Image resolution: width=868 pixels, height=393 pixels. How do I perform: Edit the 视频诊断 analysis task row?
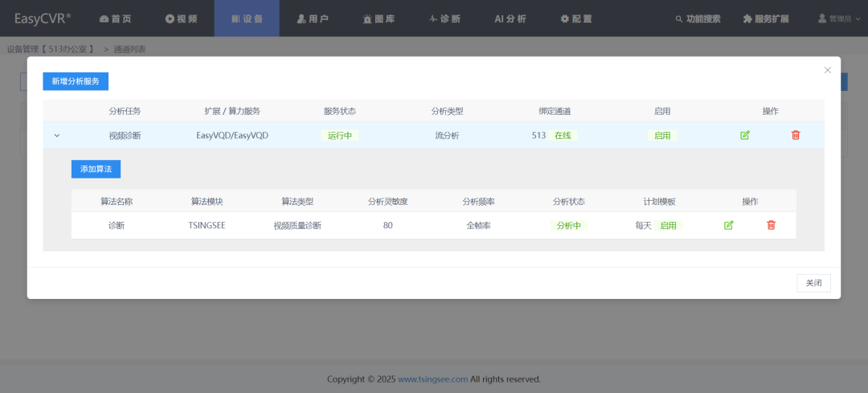click(744, 135)
